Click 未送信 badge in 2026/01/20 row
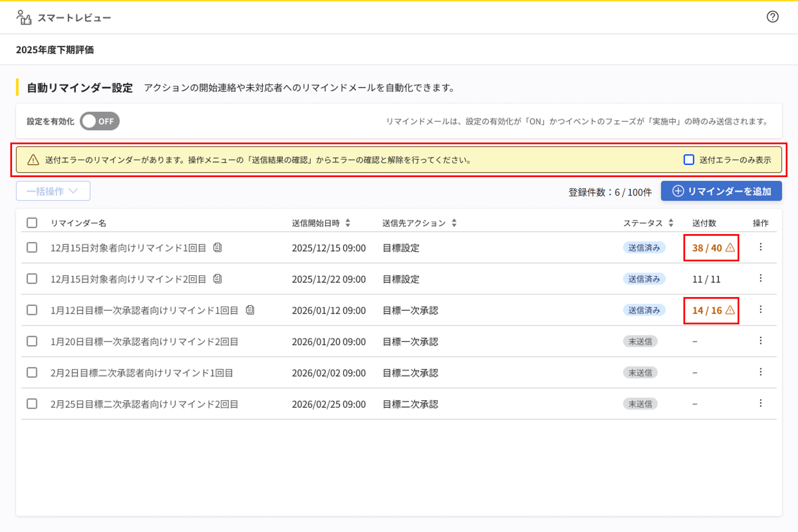The image size is (798, 532). (x=640, y=341)
